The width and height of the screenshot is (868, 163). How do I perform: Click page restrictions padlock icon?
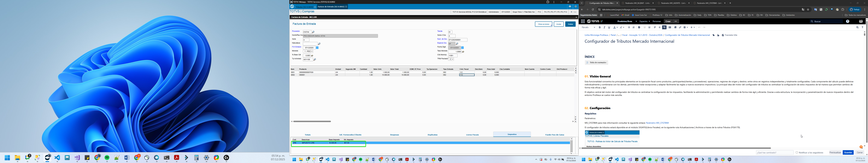[x=718, y=35]
